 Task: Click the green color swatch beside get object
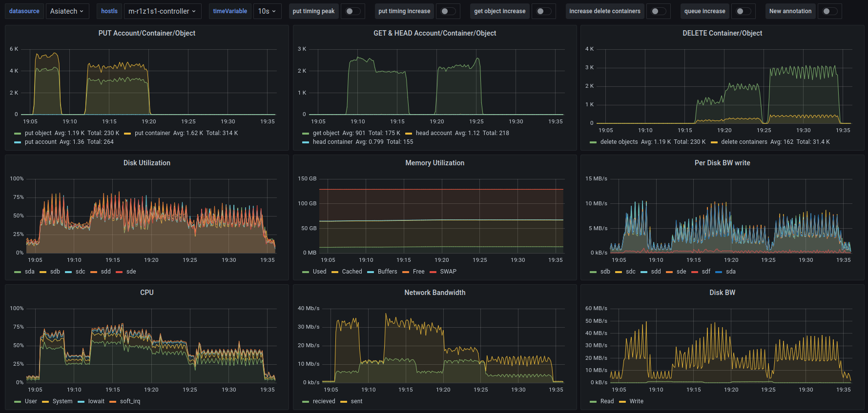(x=306, y=134)
